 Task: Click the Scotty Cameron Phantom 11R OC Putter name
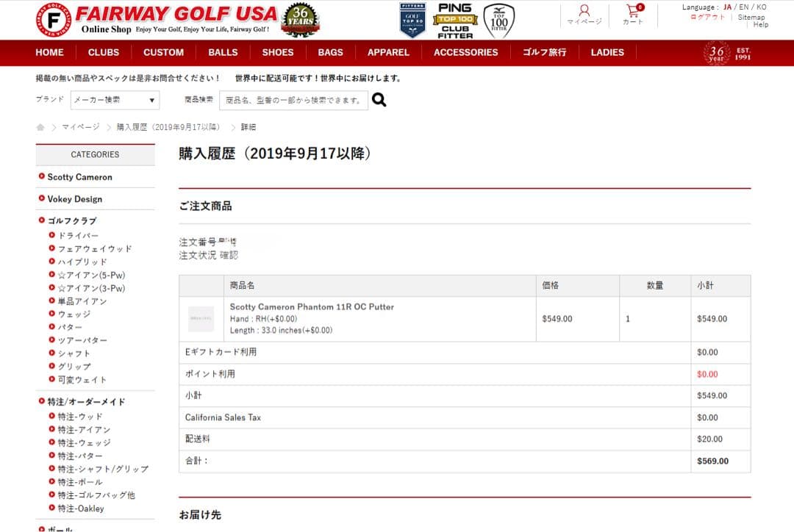[312, 306]
